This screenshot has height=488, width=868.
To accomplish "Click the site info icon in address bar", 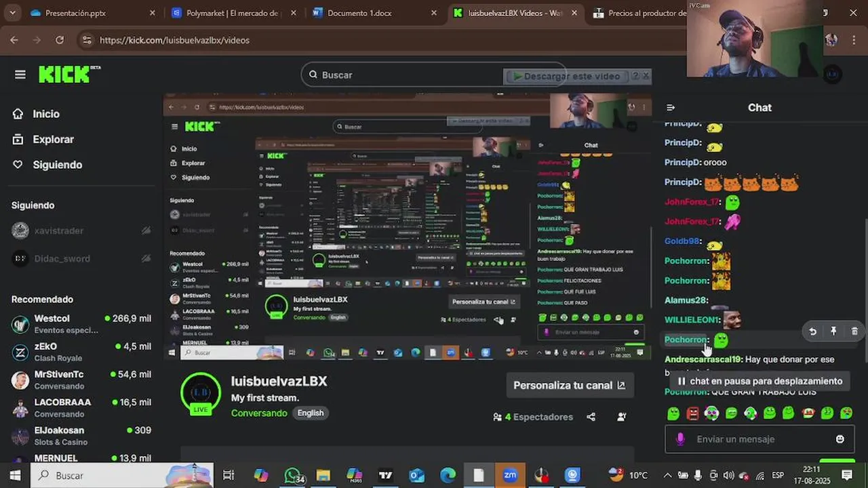I will [x=86, y=40].
